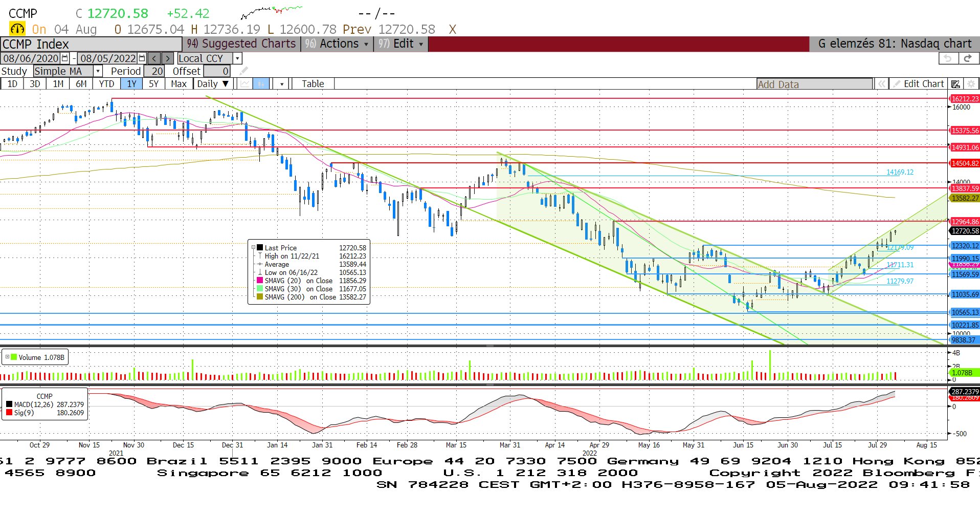Viewport: 980px width, 513px height.
Task: Click the magenta SMAVG (20) color swatch
Action: [x=260, y=281]
